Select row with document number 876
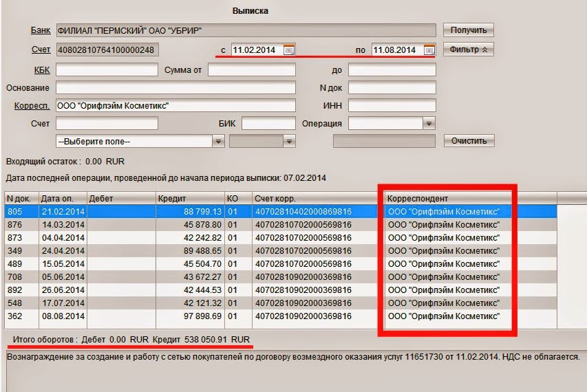Viewport: 587px width, 392px height. [281, 224]
